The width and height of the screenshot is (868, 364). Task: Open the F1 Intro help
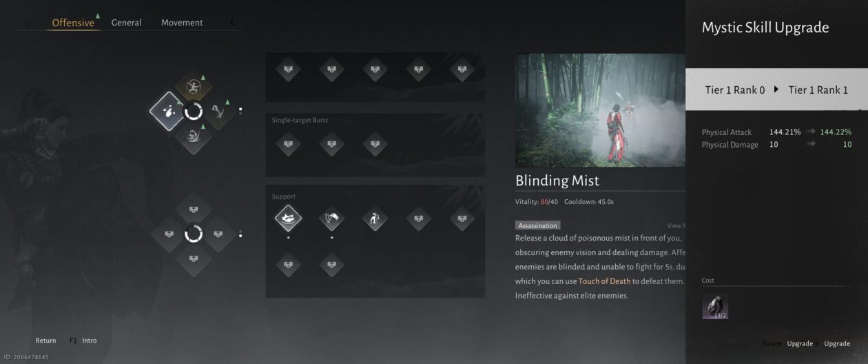(83, 341)
